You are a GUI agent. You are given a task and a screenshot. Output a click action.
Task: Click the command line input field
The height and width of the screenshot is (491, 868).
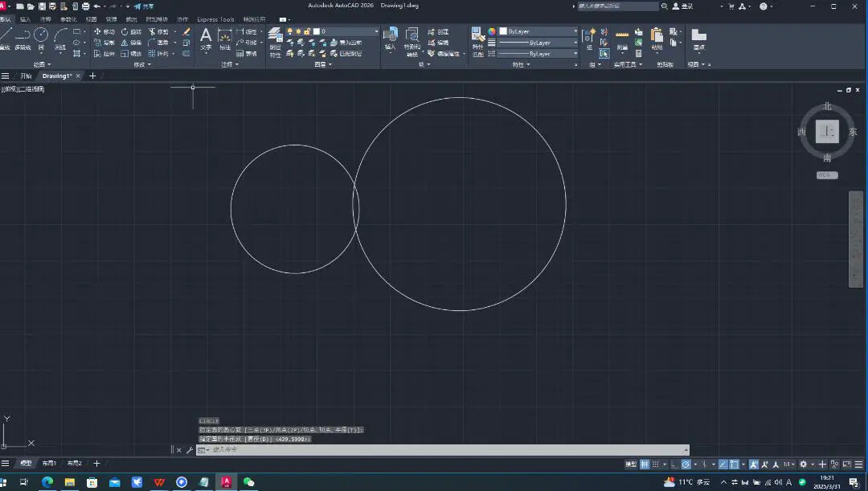[x=443, y=450]
